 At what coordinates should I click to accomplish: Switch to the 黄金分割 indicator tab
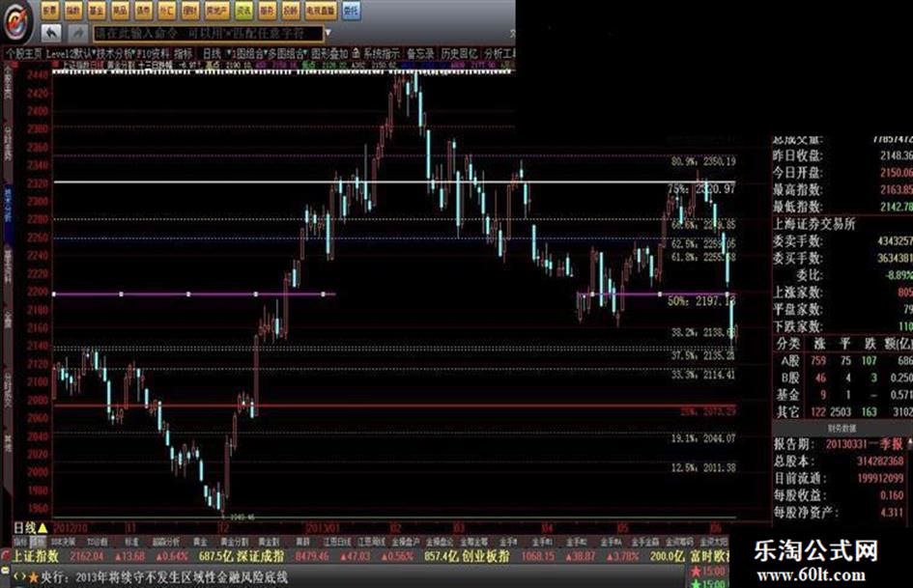[234, 542]
